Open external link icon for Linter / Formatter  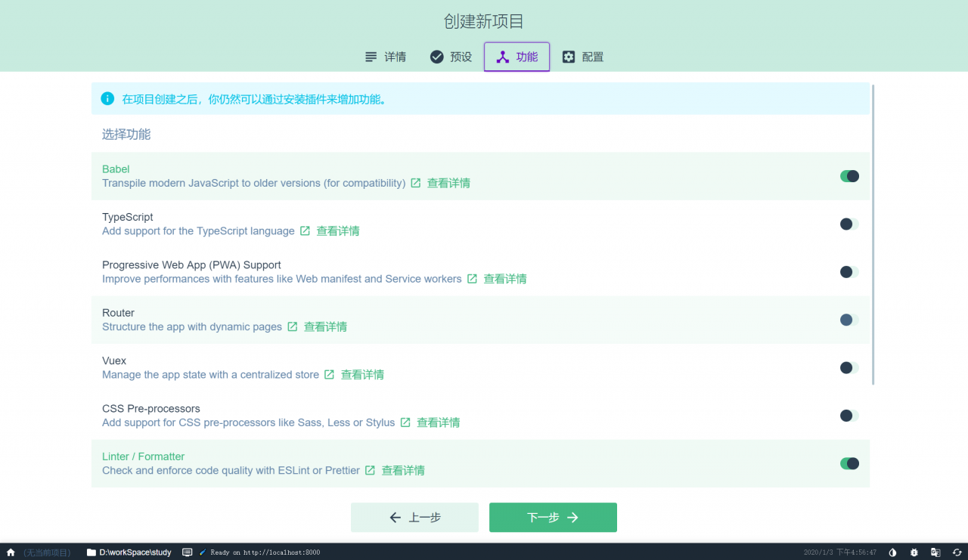[370, 470]
